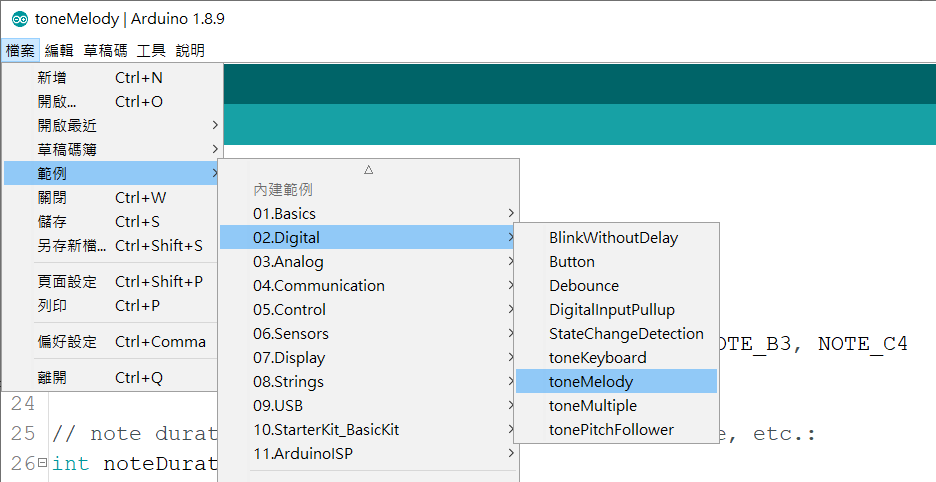Open the 編輯 menu
Viewport: 936px width, 482px height.
(x=59, y=50)
